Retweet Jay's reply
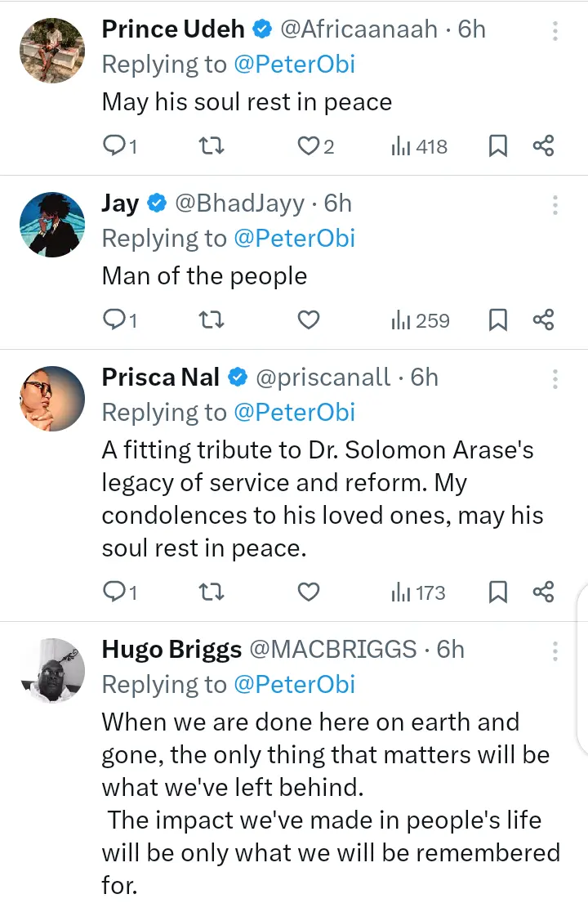Screen dimensions: 588x903 (212, 320)
